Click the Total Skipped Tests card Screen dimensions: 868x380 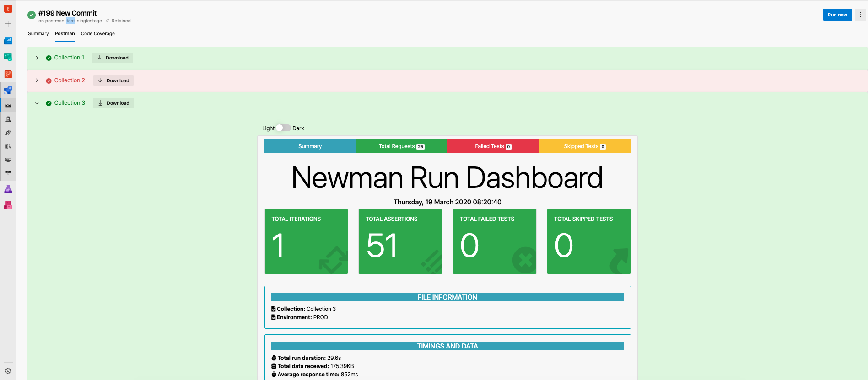pos(589,241)
